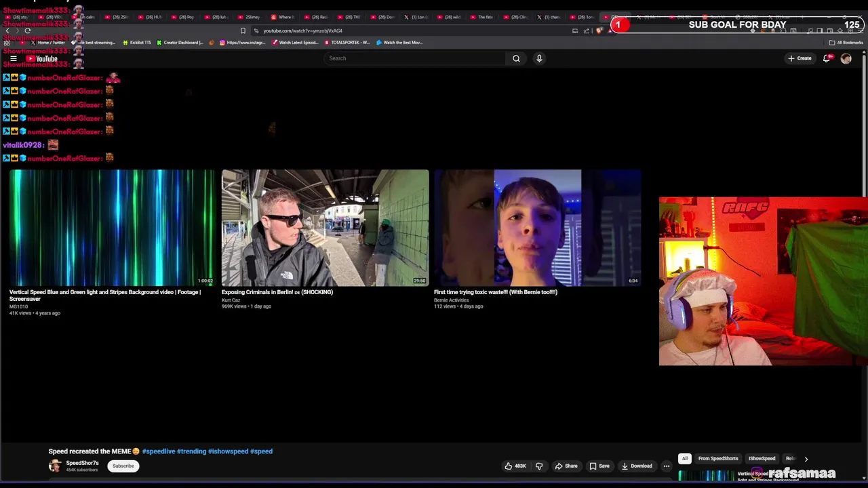
Task: Open the Creator Dashboard bookmark
Action: coord(180,42)
